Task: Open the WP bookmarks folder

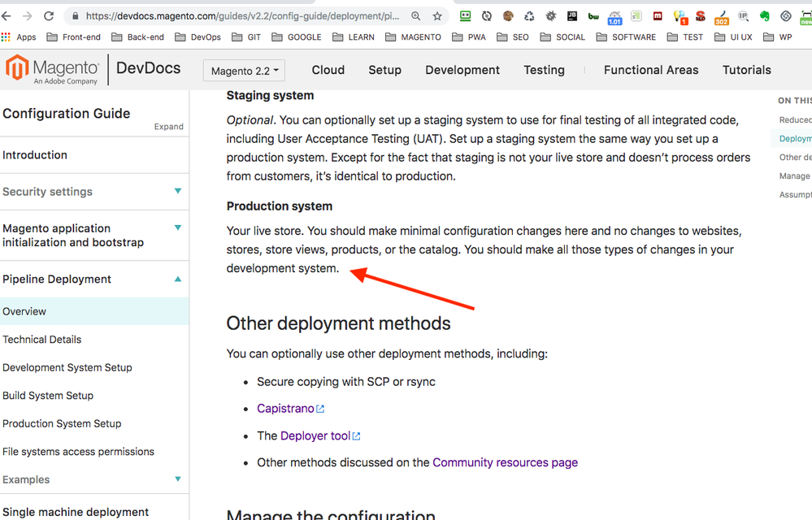Action: 778,37
